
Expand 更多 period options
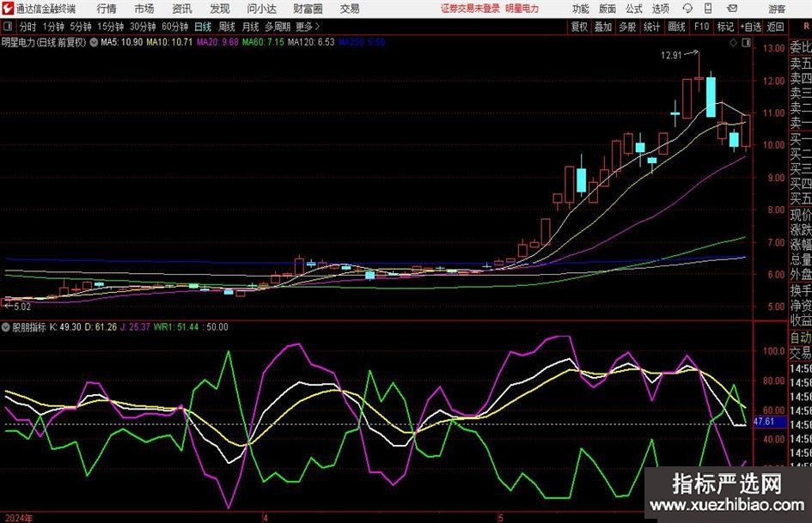click(x=308, y=27)
